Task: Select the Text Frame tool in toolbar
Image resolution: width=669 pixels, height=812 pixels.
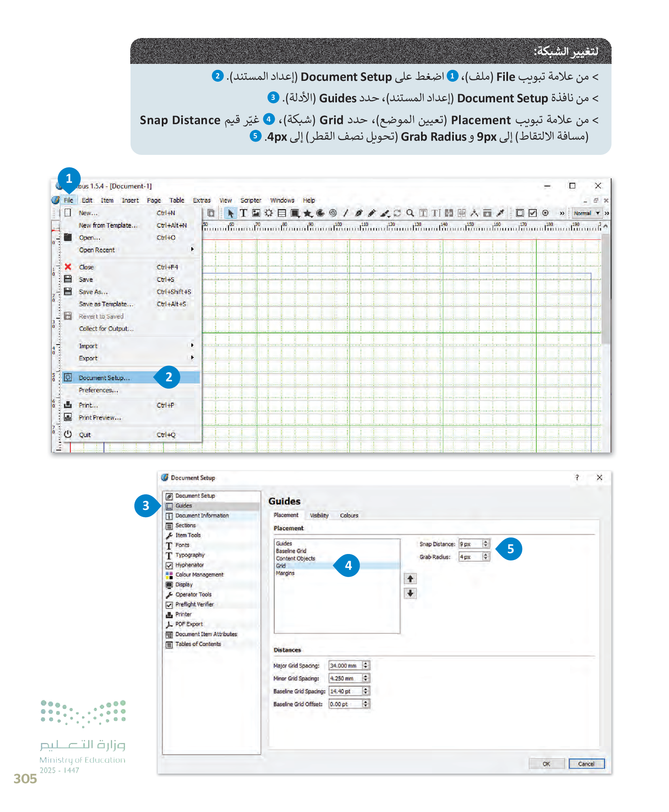Action: 243,213
